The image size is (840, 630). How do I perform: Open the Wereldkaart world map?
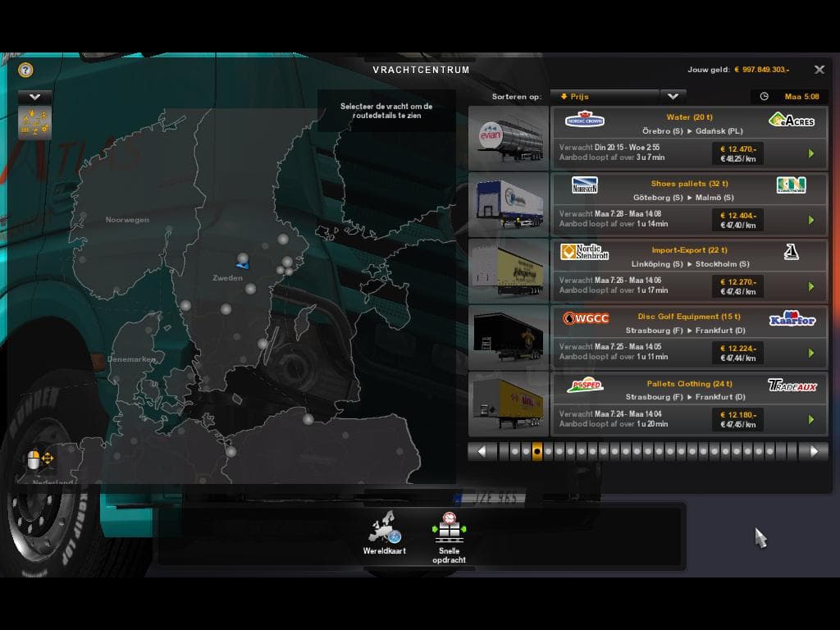(x=384, y=533)
